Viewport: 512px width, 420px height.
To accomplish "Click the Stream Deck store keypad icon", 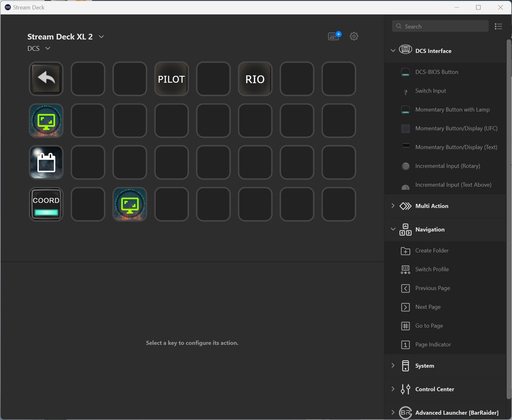I will (334, 36).
